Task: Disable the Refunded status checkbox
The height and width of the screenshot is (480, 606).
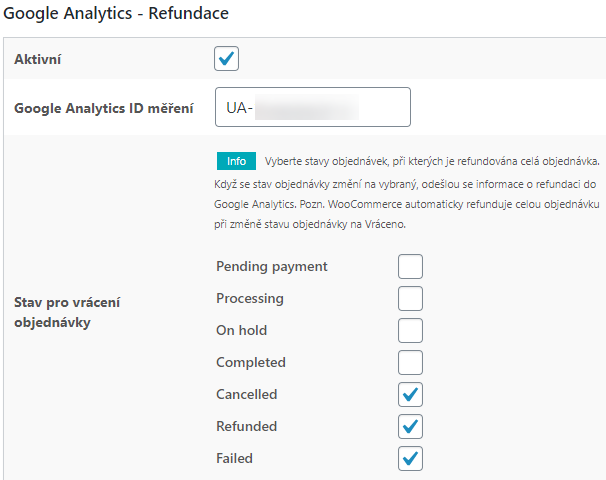Action: pyautogui.click(x=410, y=427)
